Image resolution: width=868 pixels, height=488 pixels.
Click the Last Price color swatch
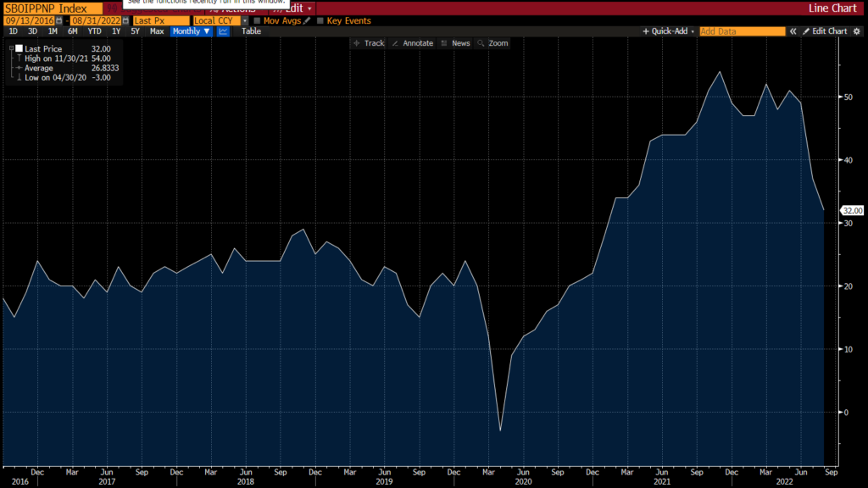point(19,48)
